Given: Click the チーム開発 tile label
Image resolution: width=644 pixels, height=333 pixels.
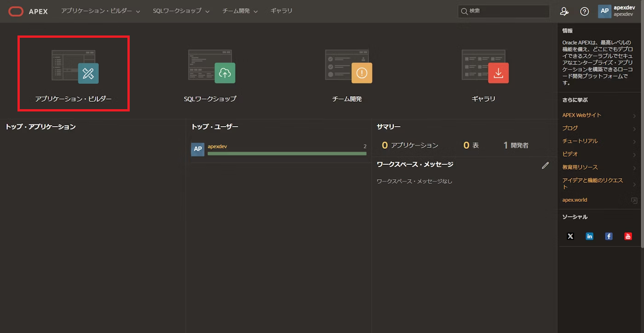Looking at the screenshot, I should [x=347, y=99].
